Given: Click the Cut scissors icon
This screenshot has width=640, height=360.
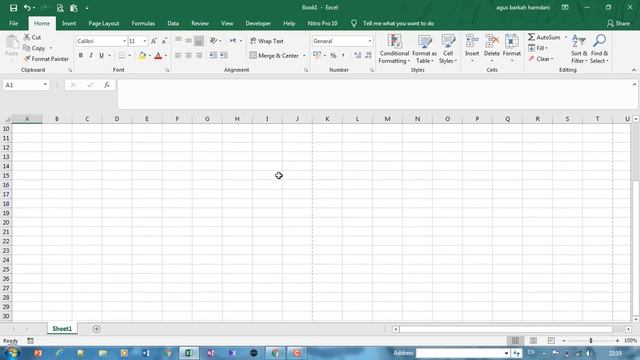Looking at the screenshot, I should [27, 37].
